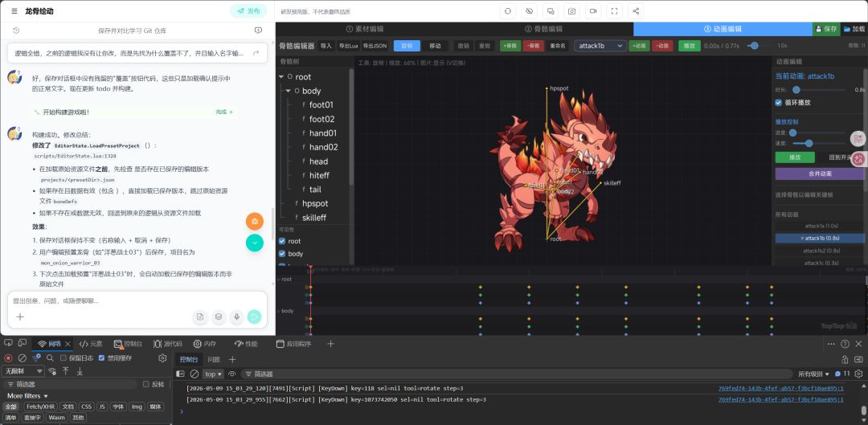
Task: Click the DevTools inspect element icon
Action: pos(8,344)
